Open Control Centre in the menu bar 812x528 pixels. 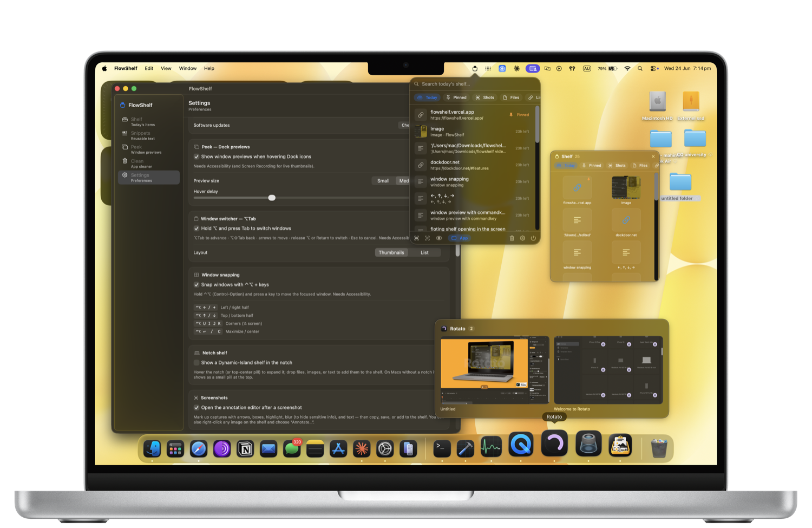pos(654,69)
